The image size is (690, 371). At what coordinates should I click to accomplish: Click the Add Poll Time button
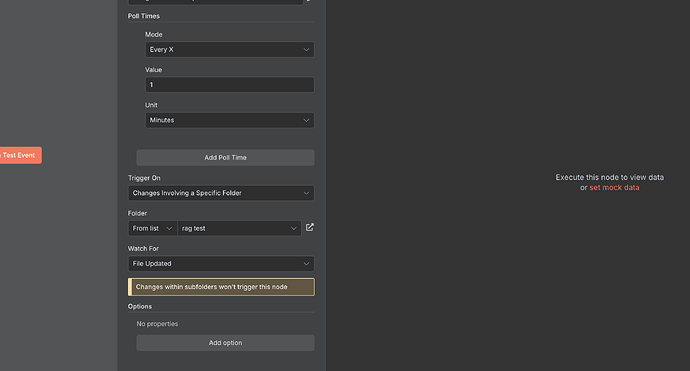pos(225,158)
